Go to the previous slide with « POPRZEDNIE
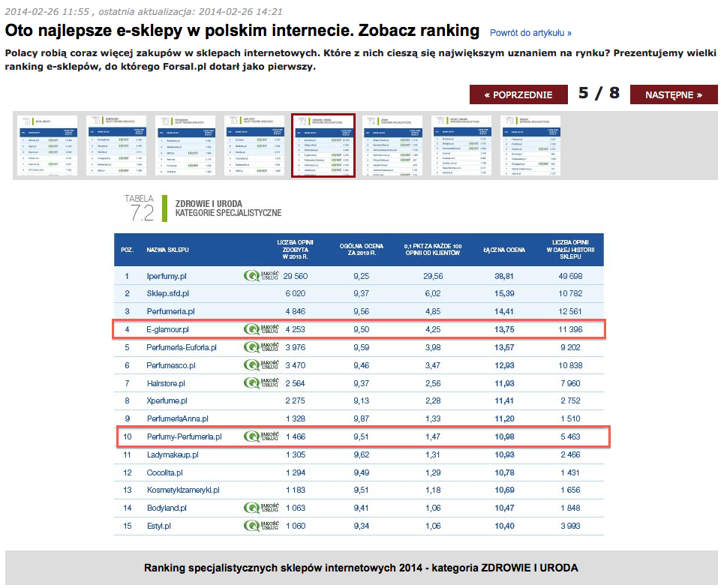Viewport: 727px width, 588px height. tap(518, 94)
